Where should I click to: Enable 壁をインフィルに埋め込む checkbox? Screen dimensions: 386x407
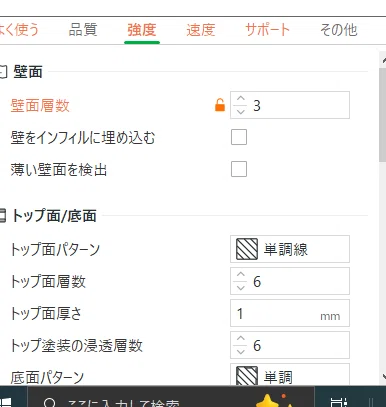[239, 137]
